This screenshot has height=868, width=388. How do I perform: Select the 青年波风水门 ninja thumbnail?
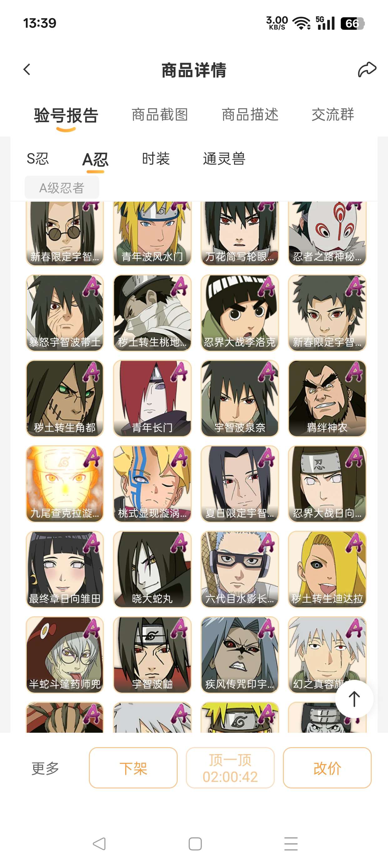tap(152, 233)
